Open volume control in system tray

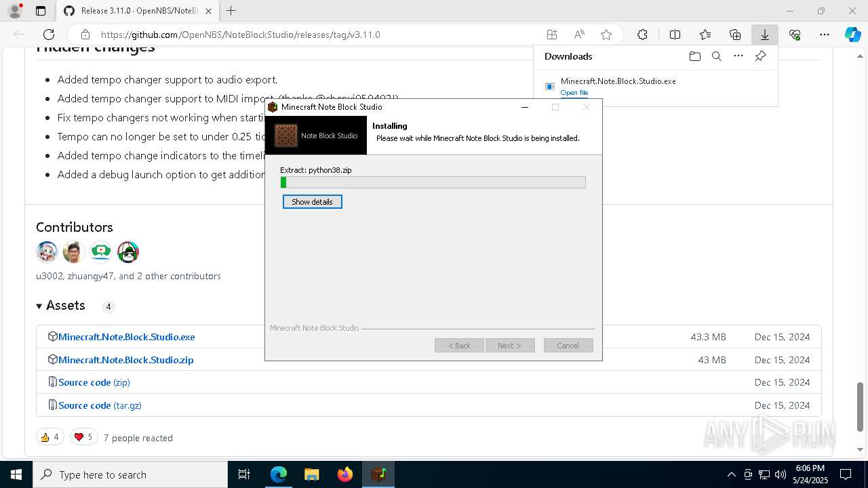pyautogui.click(x=781, y=474)
